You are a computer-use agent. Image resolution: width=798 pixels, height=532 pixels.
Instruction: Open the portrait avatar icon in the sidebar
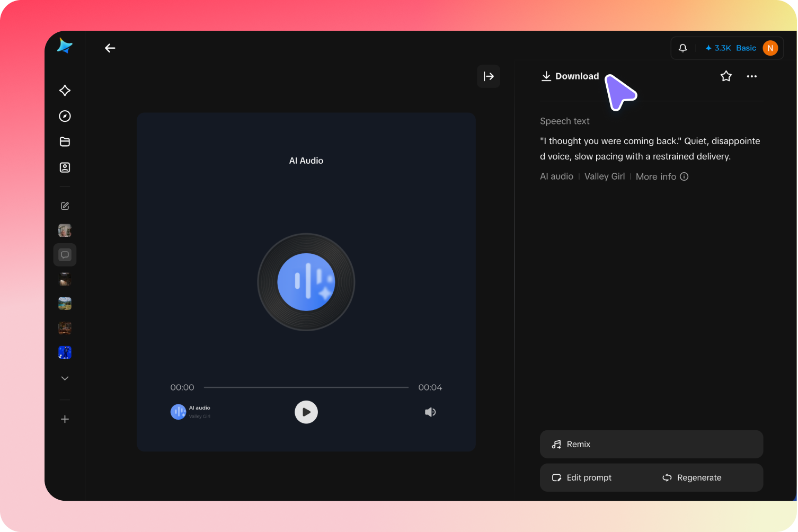[x=65, y=167]
